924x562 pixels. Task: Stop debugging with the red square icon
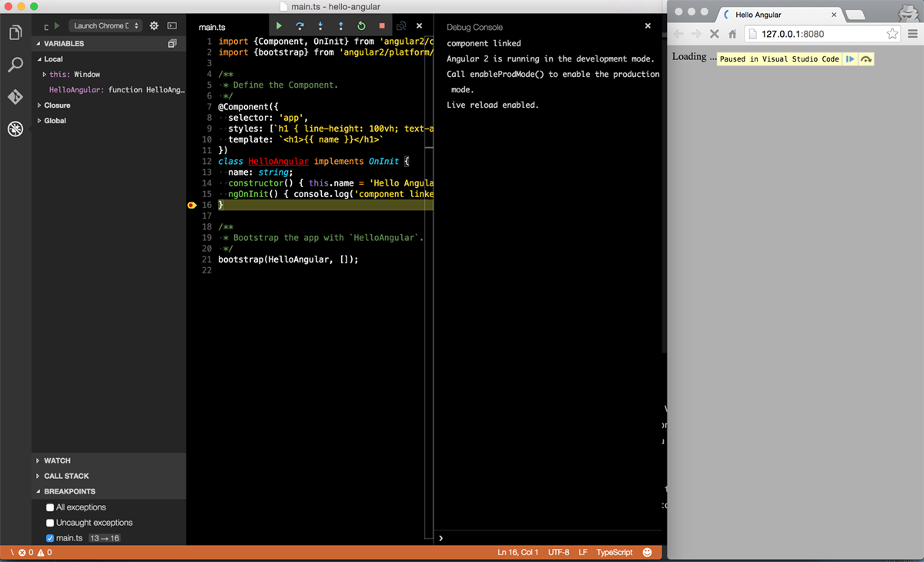(x=381, y=25)
